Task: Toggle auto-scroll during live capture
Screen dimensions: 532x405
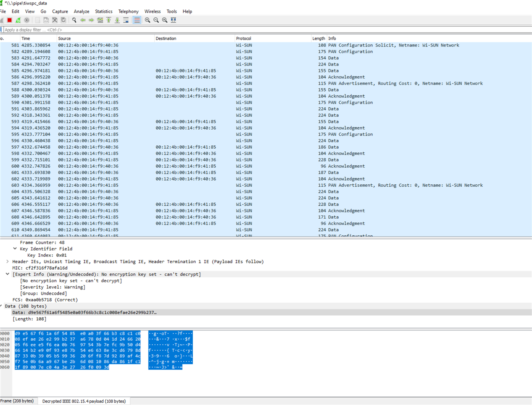Action: [126, 20]
